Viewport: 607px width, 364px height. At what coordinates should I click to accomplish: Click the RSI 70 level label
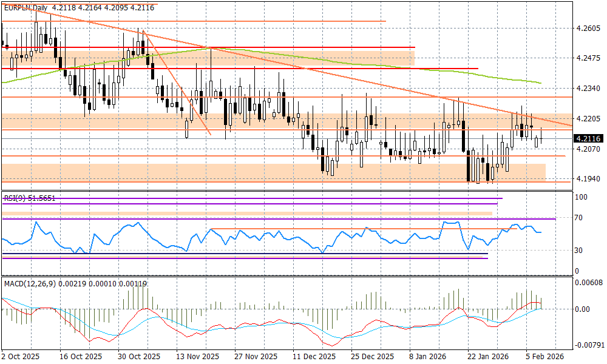tap(580, 218)
